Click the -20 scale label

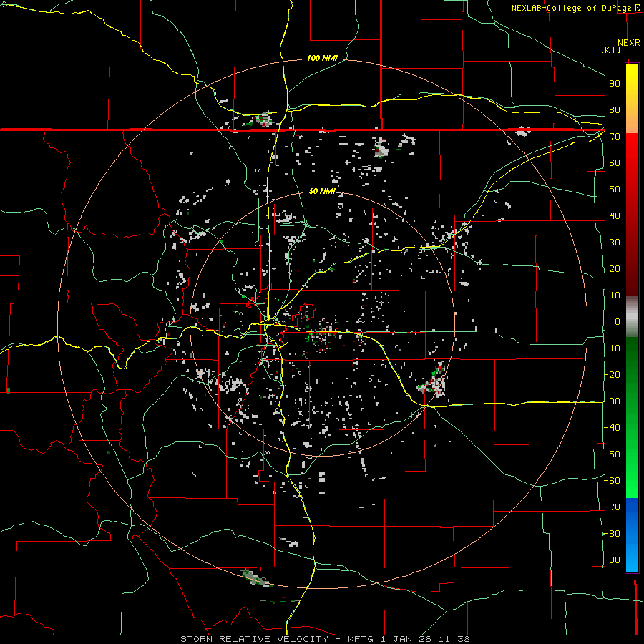coord(612,375)
